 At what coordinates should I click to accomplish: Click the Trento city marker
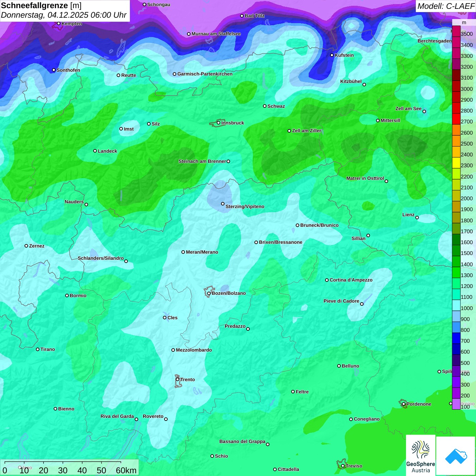(x=177, y=379)
